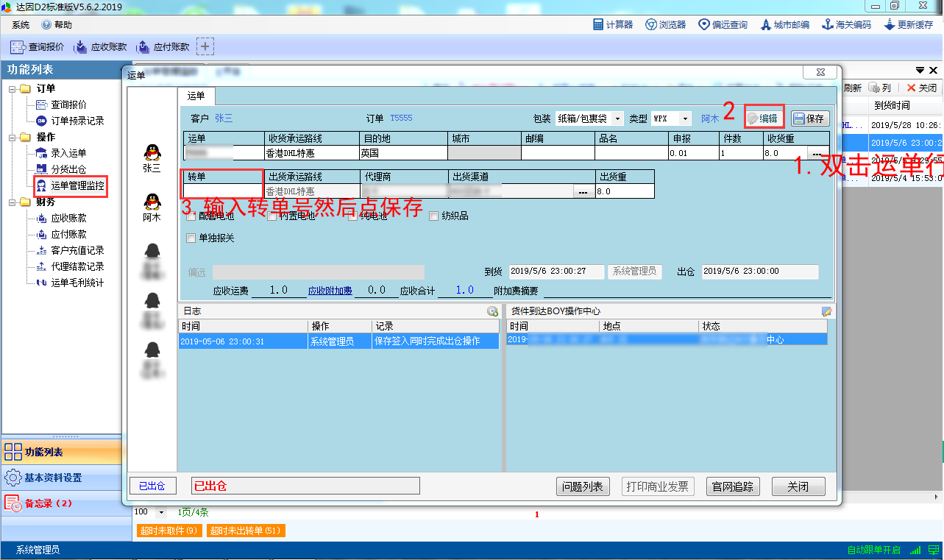Open 城市邮编 city postcode tool

(785, 24)
